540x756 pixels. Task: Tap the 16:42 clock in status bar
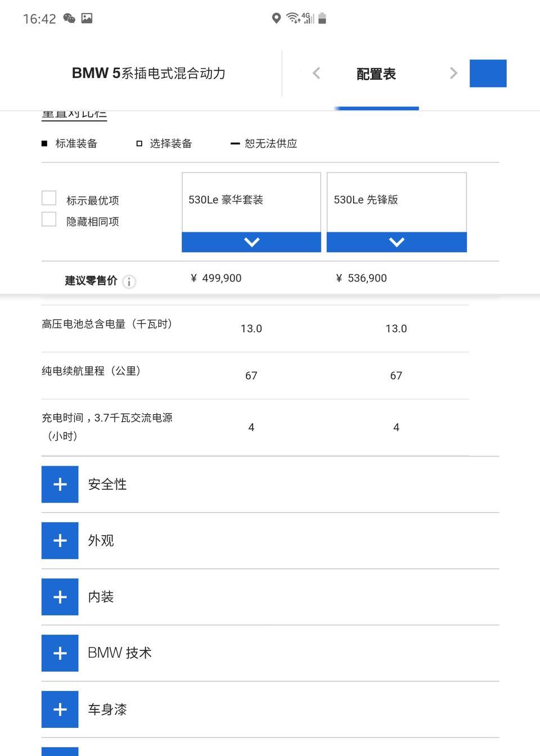pos(39,19)
